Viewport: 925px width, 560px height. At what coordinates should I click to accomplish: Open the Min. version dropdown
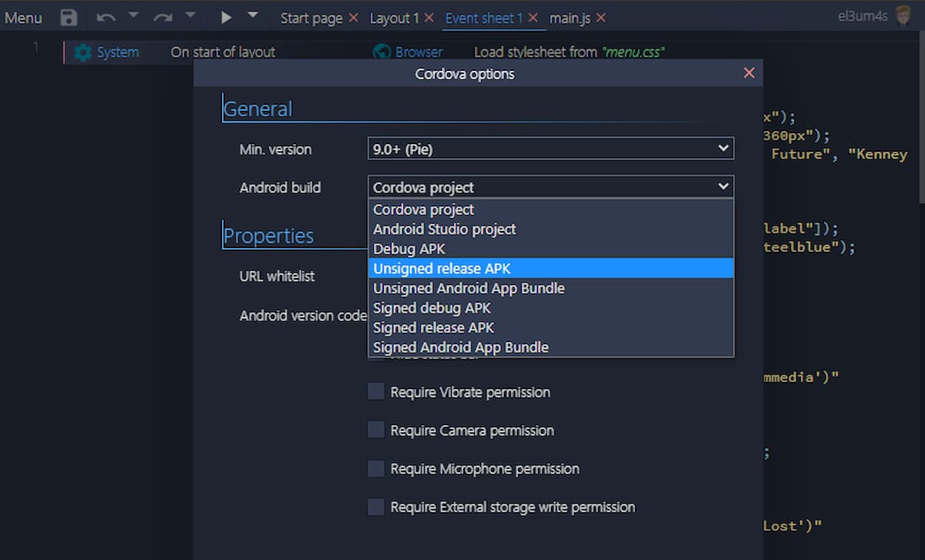pyautogui.click(x=550, y=149)
